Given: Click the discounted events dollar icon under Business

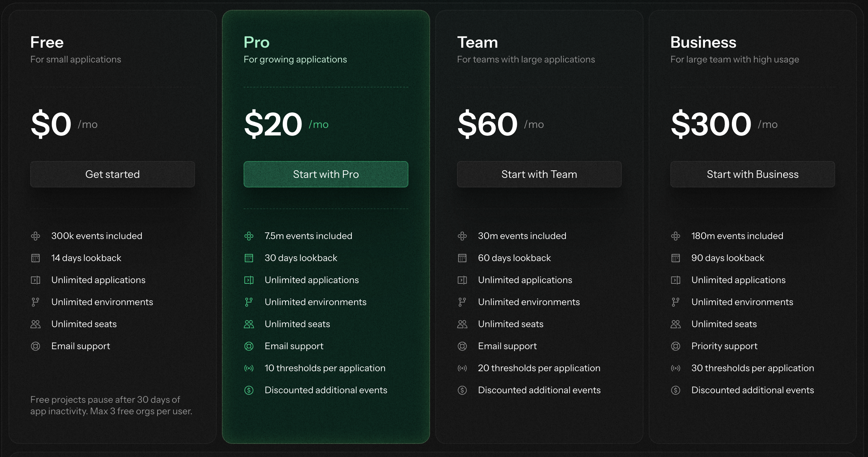Looking at the screenshot, I should coord(676,390).
